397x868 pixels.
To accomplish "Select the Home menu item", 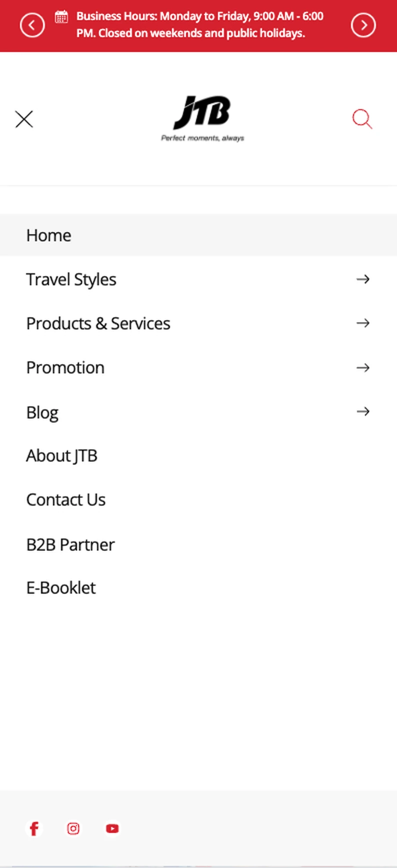I will [198, 235].
